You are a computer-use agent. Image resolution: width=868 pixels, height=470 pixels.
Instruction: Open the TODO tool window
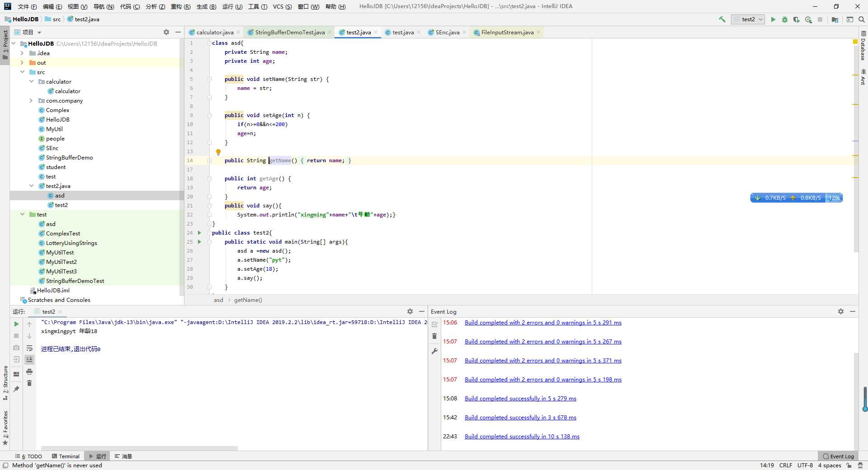28,456
